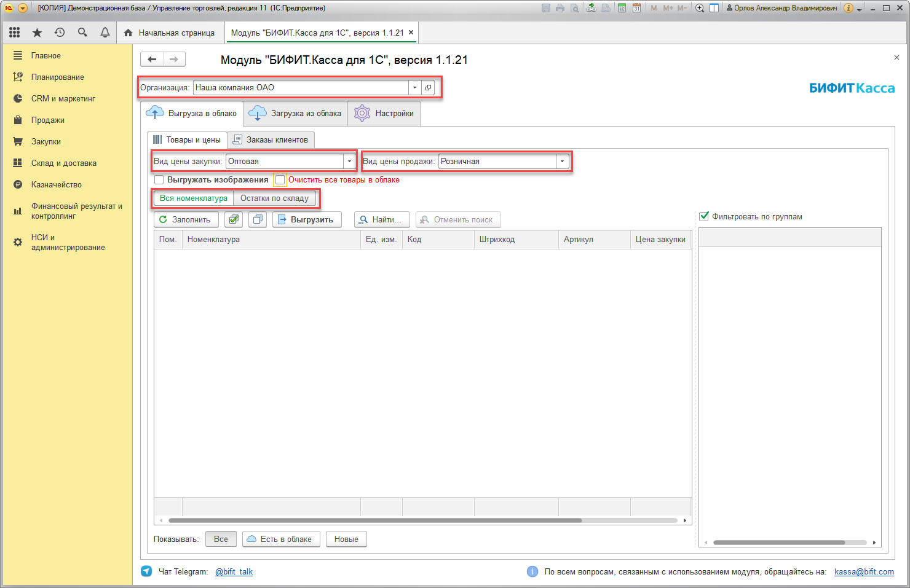Click the calculator icon in title bar
The width and height of the screenshot is (910, 588).
click(622, 8)
